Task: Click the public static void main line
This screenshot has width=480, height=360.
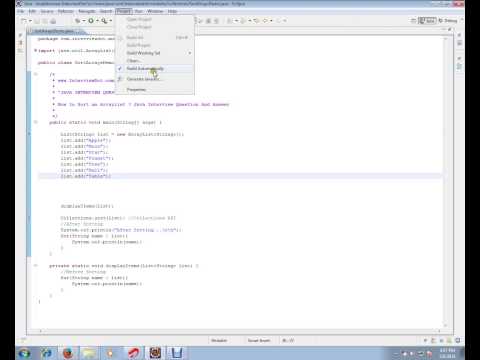Action: tap(105, 122)
